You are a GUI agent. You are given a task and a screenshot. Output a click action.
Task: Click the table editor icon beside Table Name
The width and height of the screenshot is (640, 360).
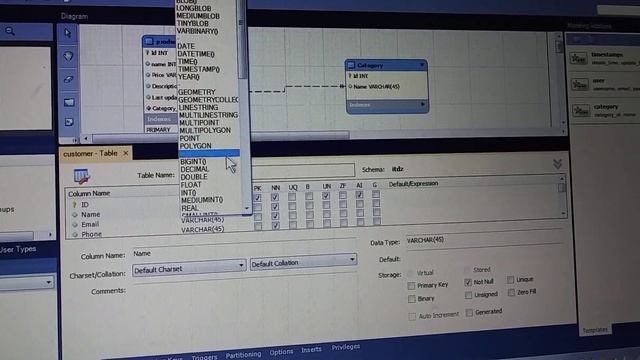tap(82, 176)
